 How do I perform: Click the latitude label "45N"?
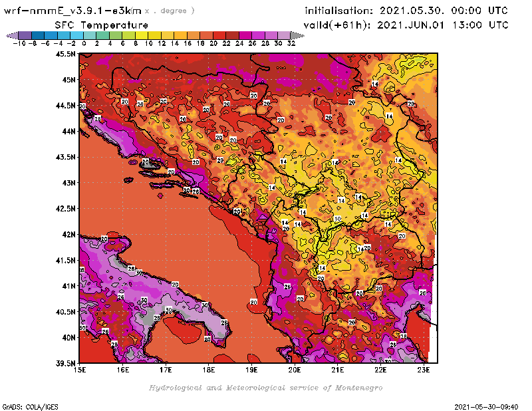(x=69, y=80)
